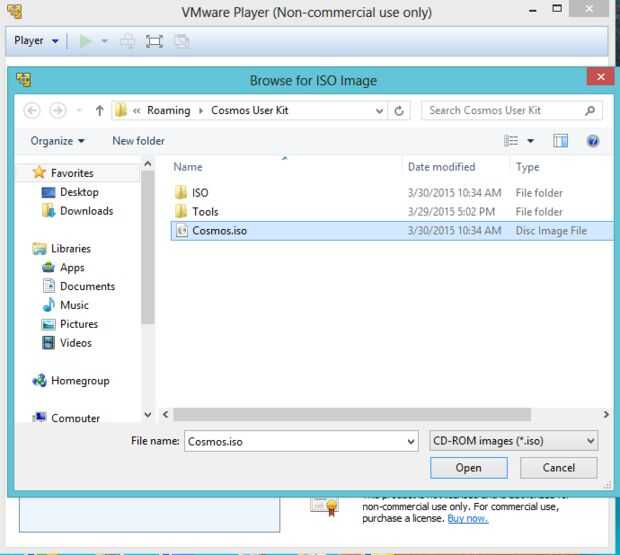Toggle the preview pane icon
620x555 pixels.
[560, 141]
